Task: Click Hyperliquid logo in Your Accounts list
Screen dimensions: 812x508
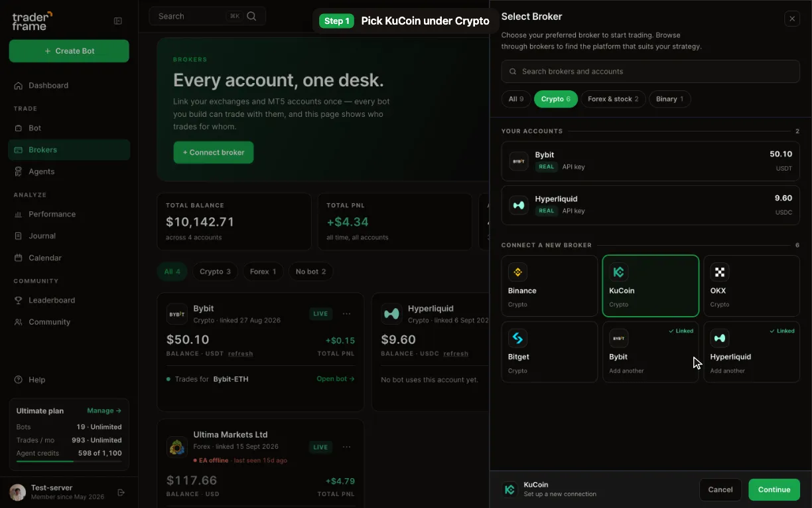Action: pyautogui.click(x=519, y=205)
